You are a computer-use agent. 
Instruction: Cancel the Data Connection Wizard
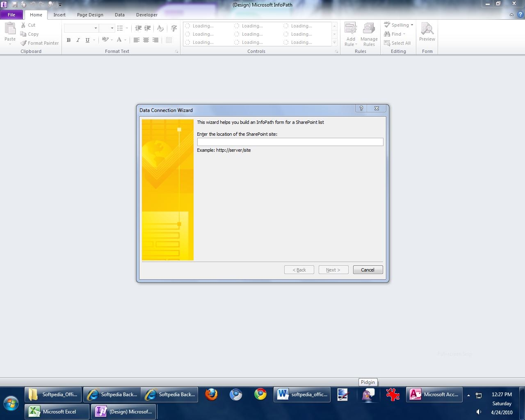(368, 270)
